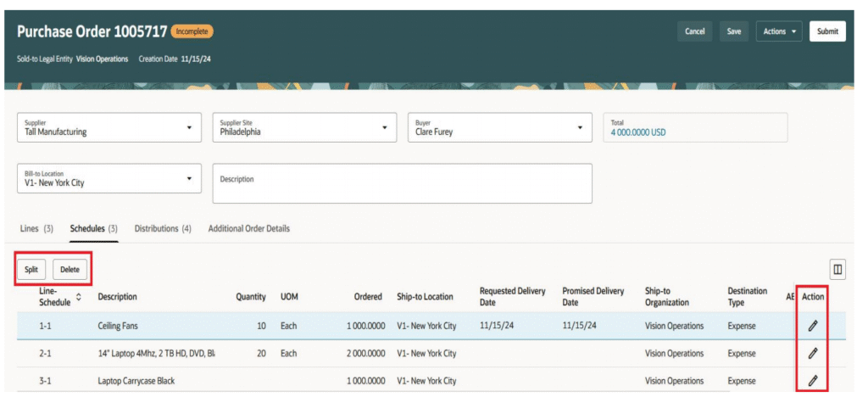Select the 3-1 schedule row
Image resolution: width=868 pixels, height=414 pixels.
pyautogui.click(x=431, y=380)
